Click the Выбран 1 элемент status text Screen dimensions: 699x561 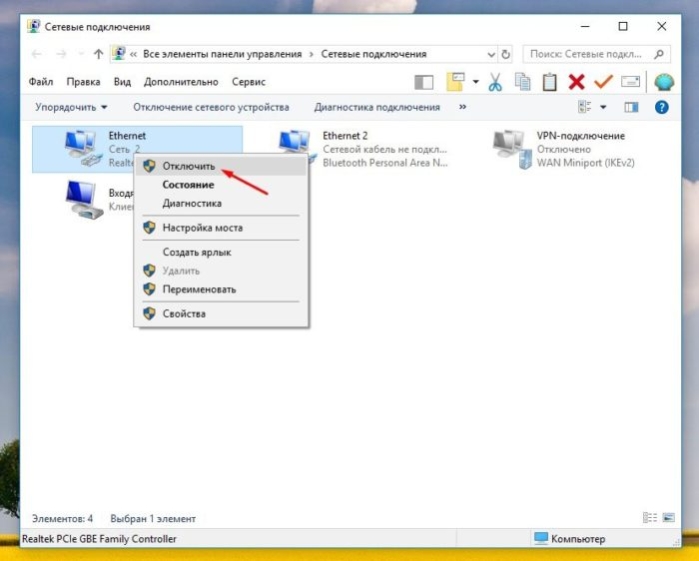(x=153, y=519)
